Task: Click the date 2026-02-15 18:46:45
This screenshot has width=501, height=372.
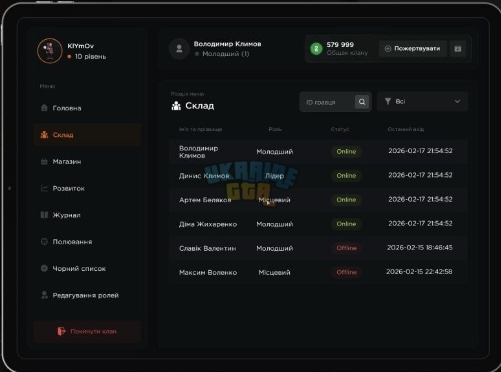Action: point(420,247)
